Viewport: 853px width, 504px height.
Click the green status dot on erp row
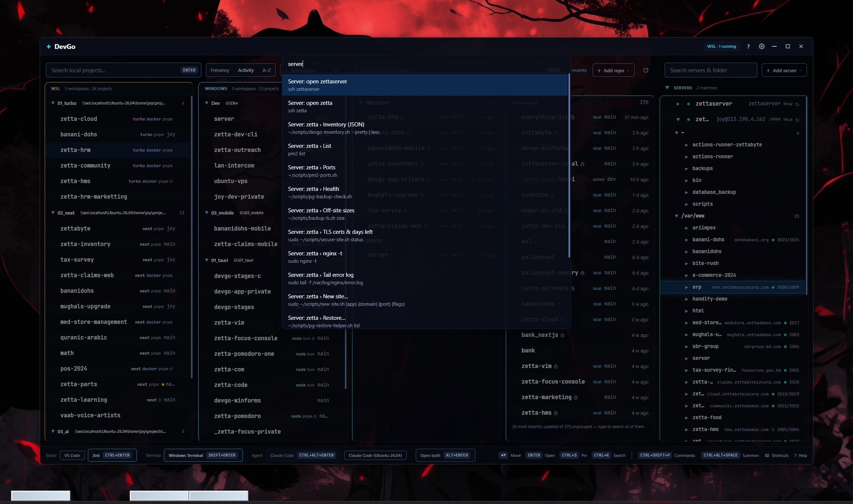pos(773,287)
